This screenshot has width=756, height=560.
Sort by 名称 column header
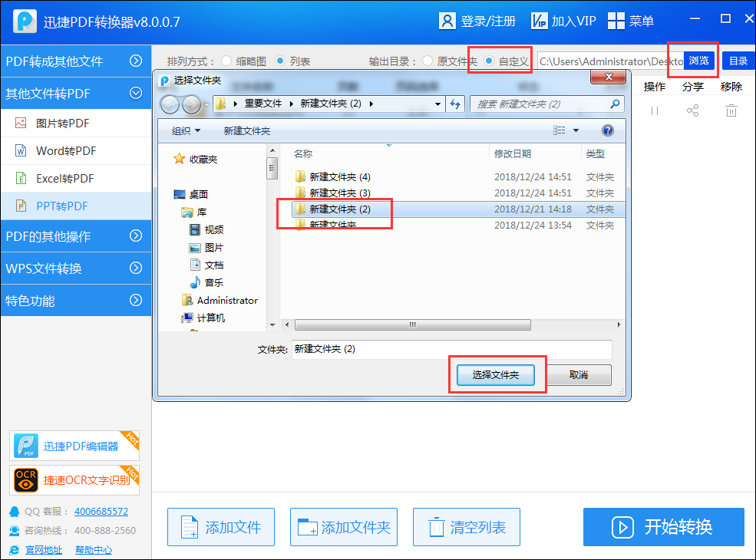pos(303,153)
